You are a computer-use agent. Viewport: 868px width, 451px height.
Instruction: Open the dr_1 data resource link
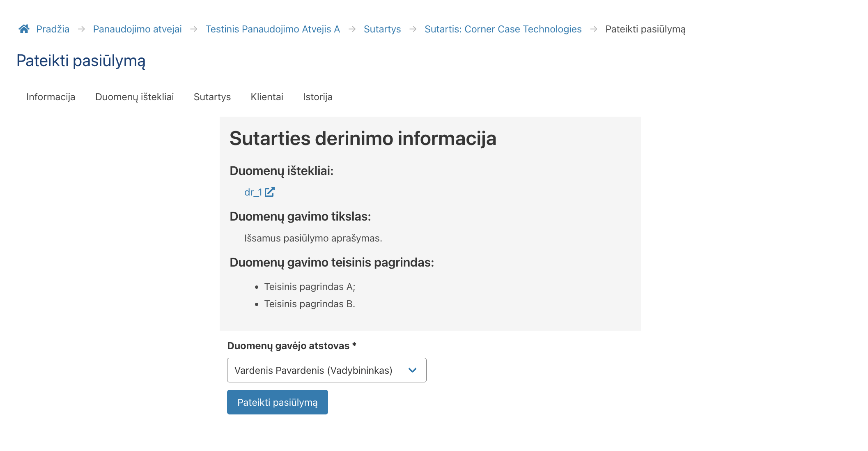pyautogui.click(x=253, y=192)
